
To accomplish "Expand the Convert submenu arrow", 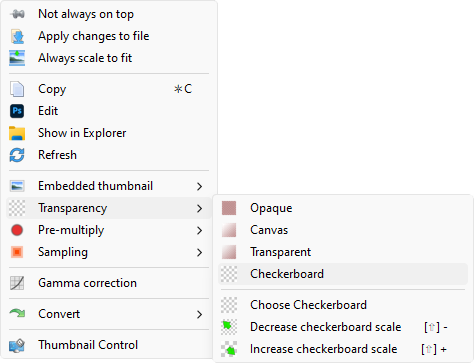I will (x=199, y=314).
